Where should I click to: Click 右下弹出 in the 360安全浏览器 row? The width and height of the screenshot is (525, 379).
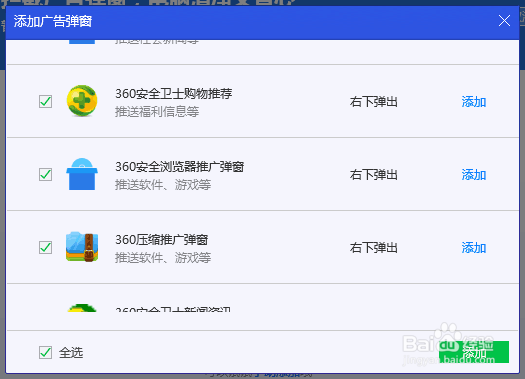pyautogui.click(x=374, y=175)
